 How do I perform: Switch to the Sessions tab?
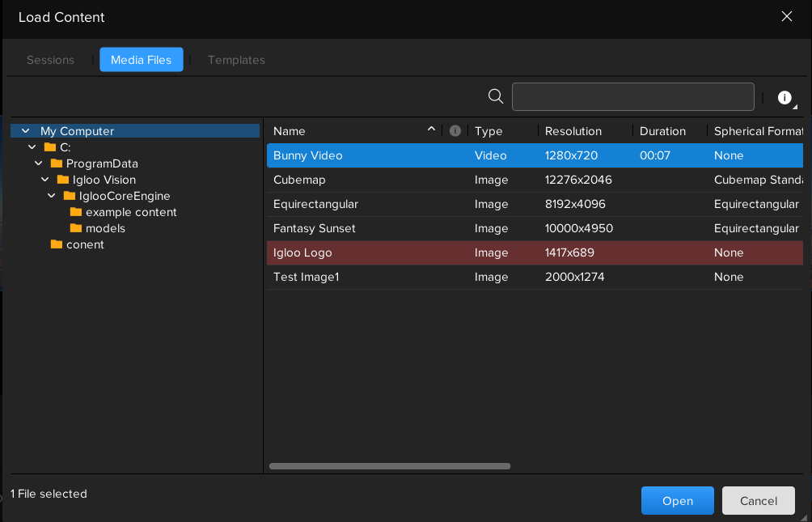[x=50, y=60]
